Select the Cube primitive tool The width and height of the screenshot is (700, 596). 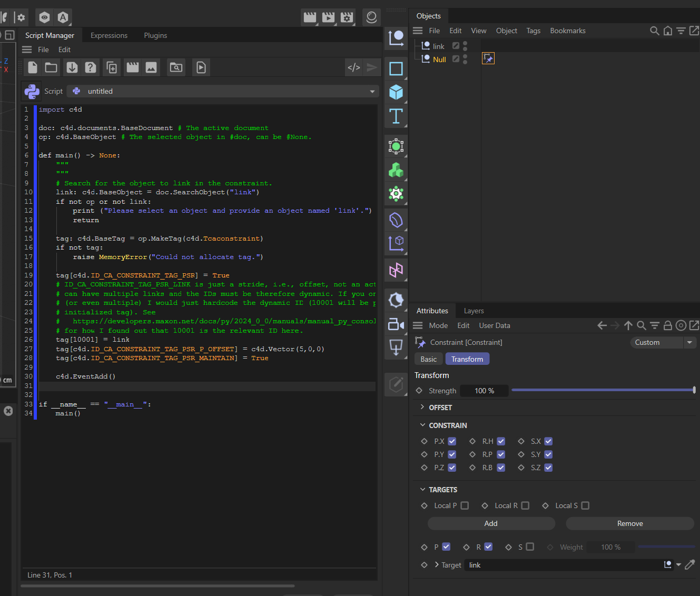[x=396, y=92]
